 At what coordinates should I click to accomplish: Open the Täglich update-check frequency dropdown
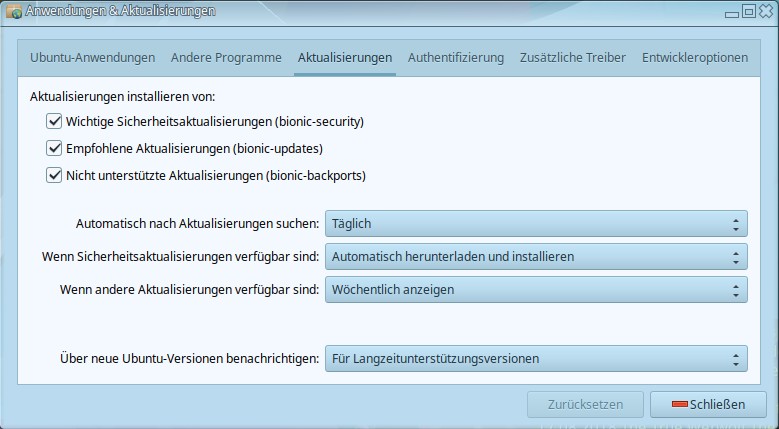pyautogui.click(x=536, y=223)
